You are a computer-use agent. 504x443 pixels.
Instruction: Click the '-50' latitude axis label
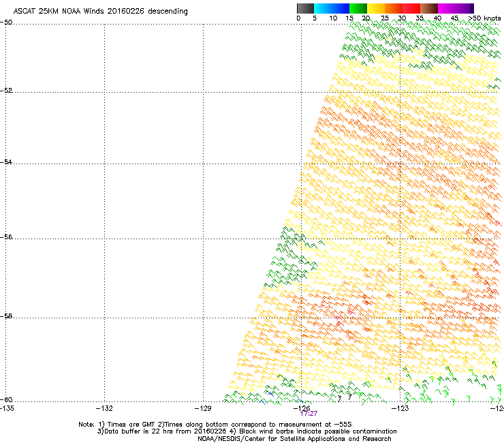coord(6,22)
